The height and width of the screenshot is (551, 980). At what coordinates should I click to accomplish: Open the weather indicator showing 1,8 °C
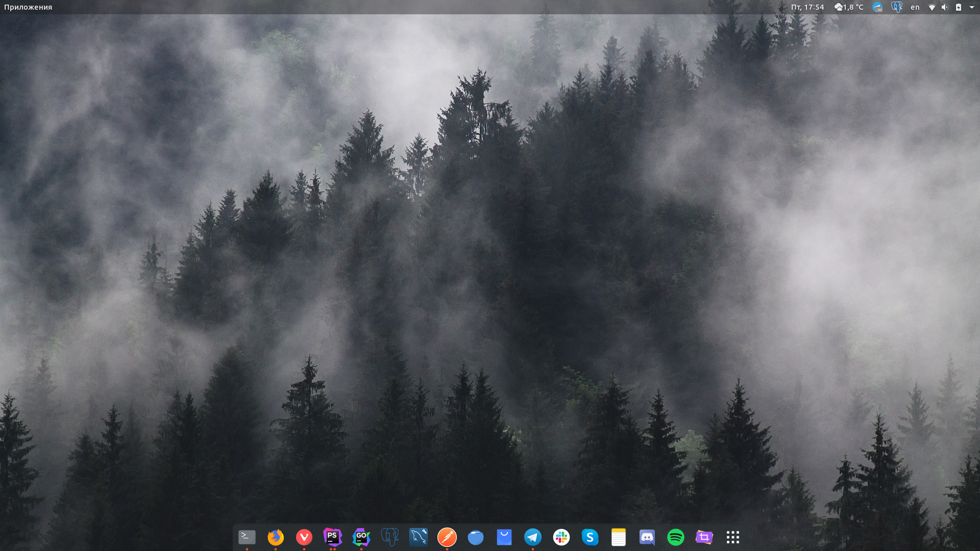point(849,7)
